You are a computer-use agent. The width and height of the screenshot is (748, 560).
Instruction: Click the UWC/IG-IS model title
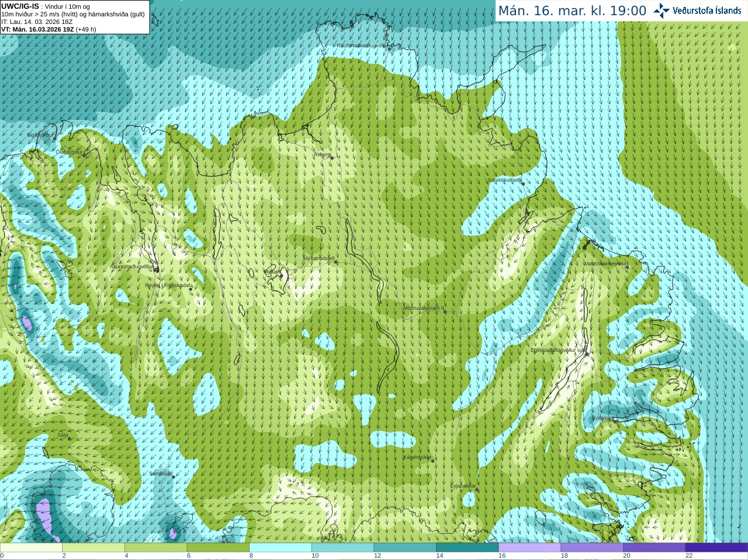tap(20, 6)
